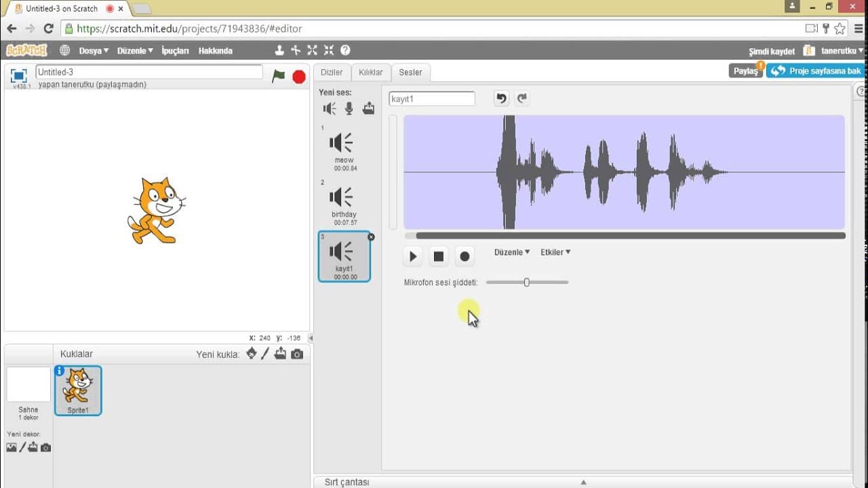Click the block help question icon
868x488 pixels.
pos(345,50)
